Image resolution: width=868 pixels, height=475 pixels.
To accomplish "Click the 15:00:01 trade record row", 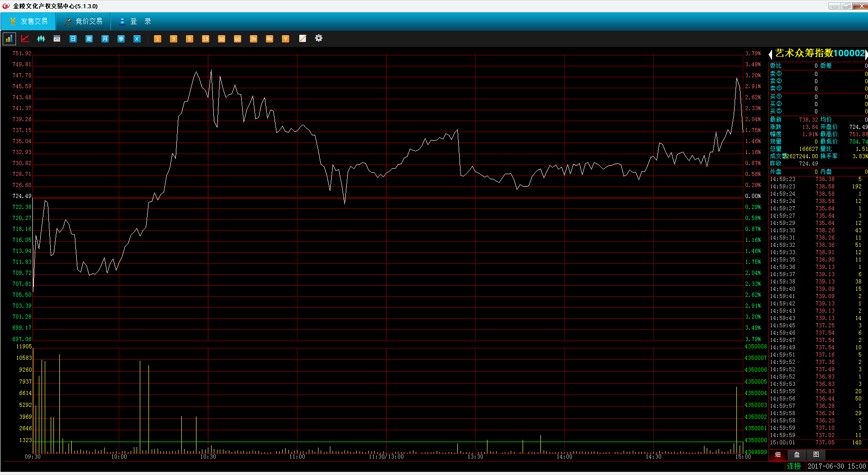I will pos(818,443).
